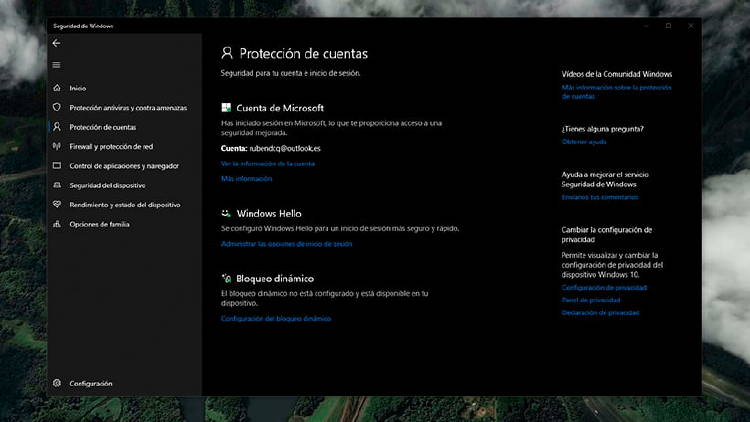This screenshot has height=422, width=750.
Task: Click the person icon beside Protección de cuentas in sidebar
Action: (x=57, y=127)
